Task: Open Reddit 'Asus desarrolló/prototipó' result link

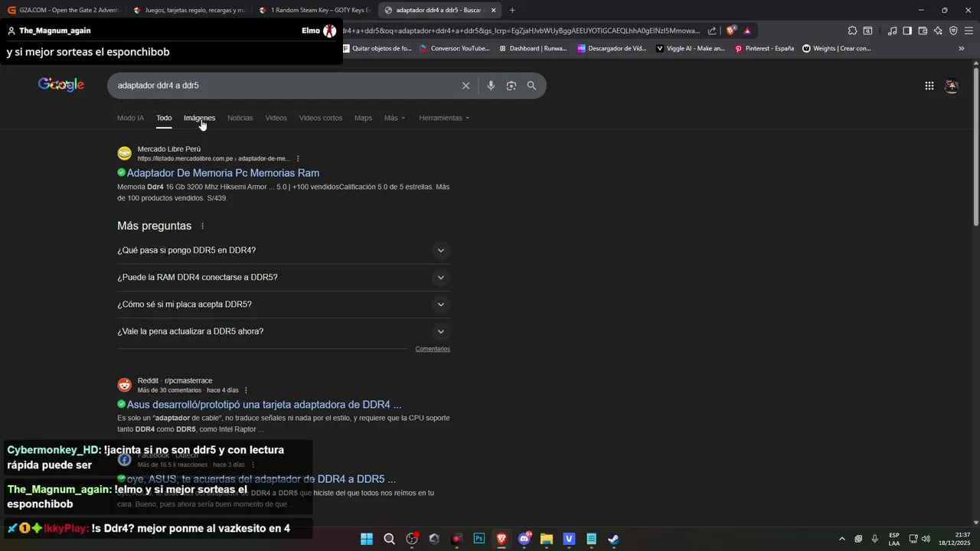Action: pyautogui.click(x=264, y=404)
